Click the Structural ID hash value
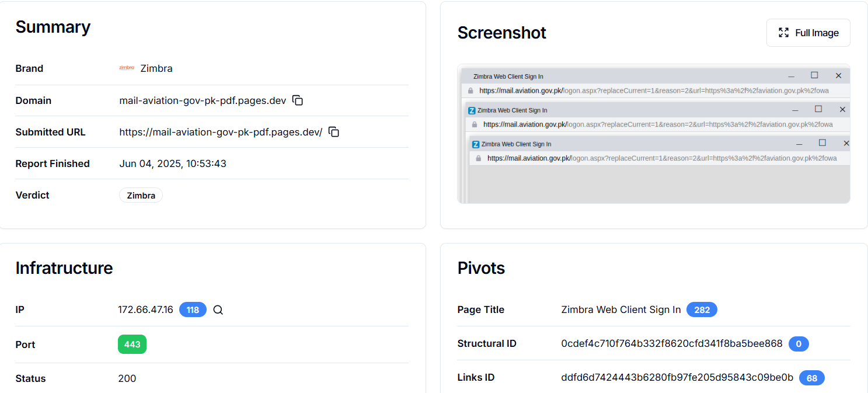 [671, 343]
